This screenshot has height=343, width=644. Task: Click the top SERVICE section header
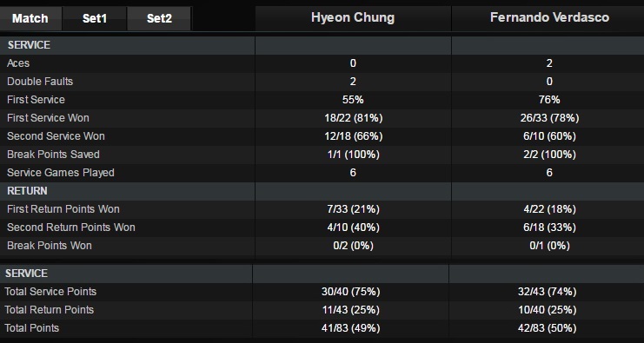29,45
